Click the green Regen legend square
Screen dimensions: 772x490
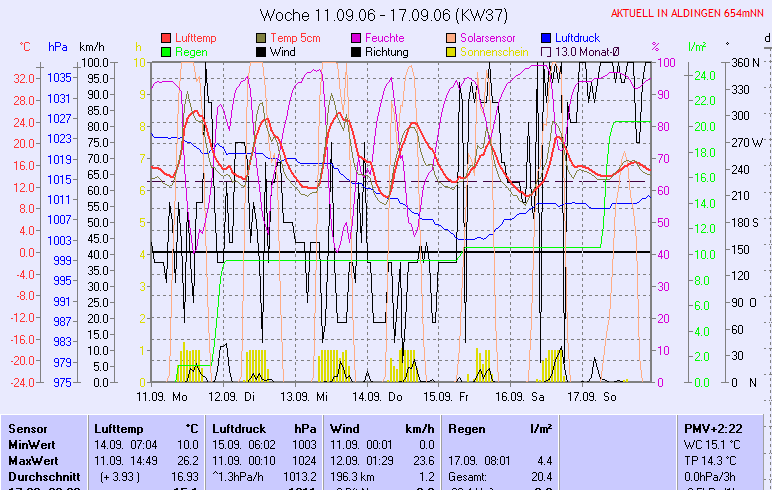click(166, 52)
